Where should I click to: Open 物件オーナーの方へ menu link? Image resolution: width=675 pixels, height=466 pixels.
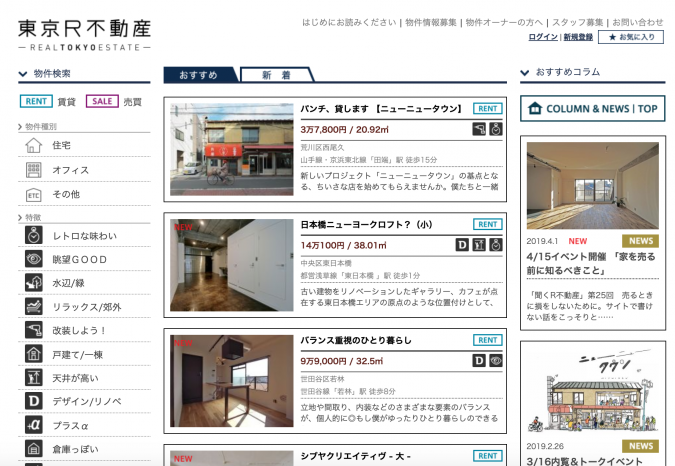coord(504,22)
